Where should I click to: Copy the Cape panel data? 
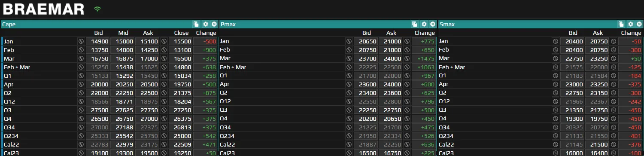(x=196, y=24)
